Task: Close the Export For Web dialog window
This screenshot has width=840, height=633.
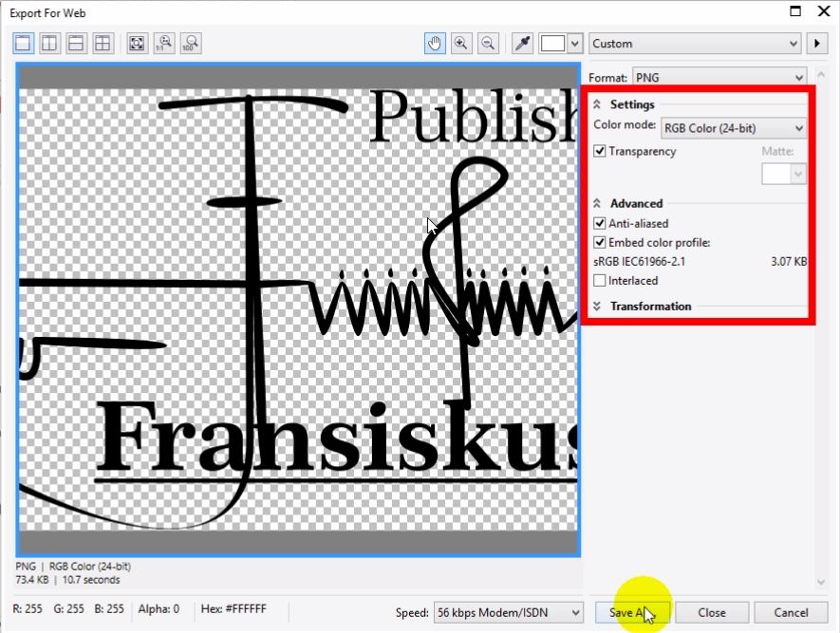Action: [x=824, y=11]
